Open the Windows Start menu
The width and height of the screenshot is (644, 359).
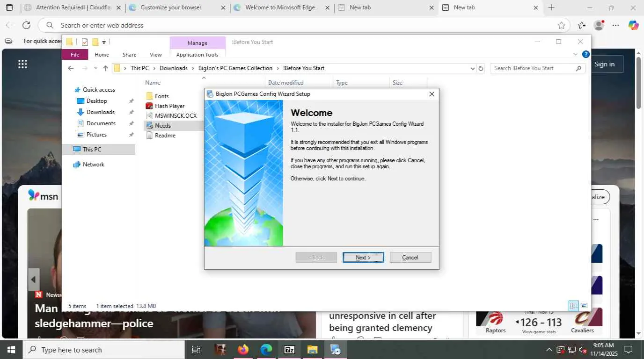tap(11, 350)
